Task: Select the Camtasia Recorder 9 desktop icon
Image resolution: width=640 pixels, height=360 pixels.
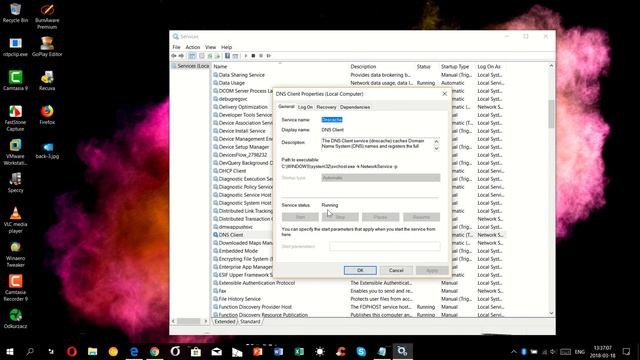Action: pos(16,288)
